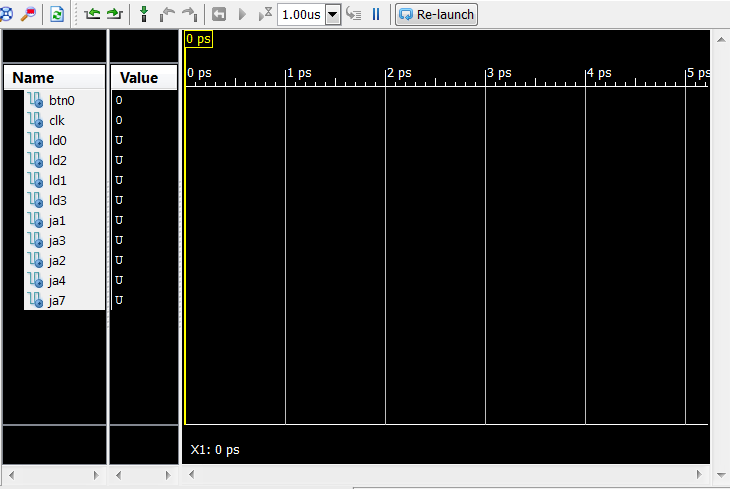Click the step simulation icon

click(354, 14)
